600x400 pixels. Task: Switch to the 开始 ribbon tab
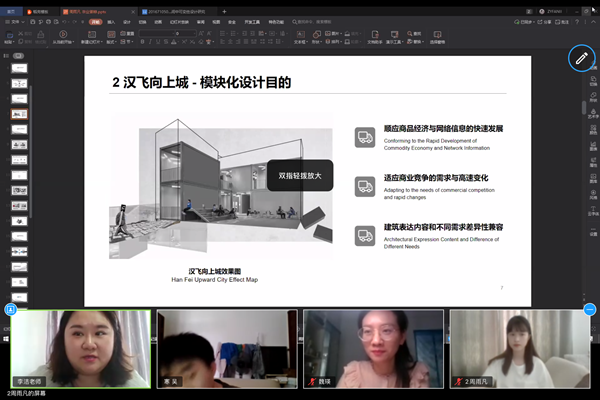coord(94,20)
